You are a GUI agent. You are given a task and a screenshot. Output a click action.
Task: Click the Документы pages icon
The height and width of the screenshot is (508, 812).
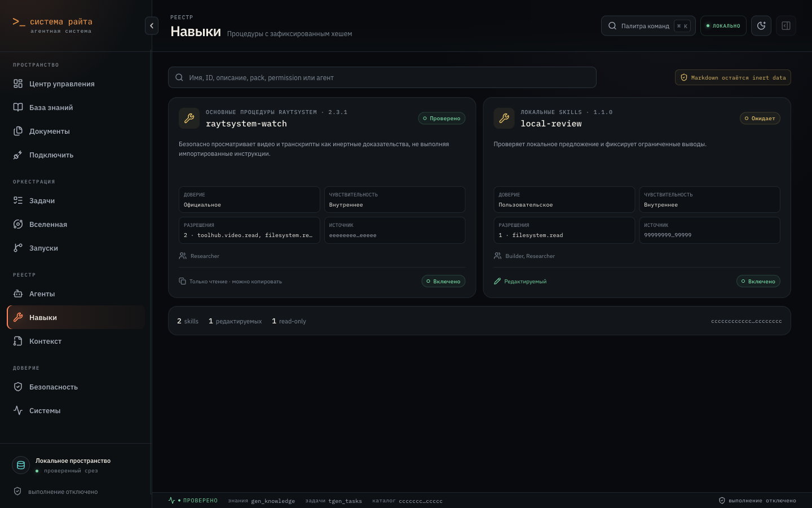point(18,131)
